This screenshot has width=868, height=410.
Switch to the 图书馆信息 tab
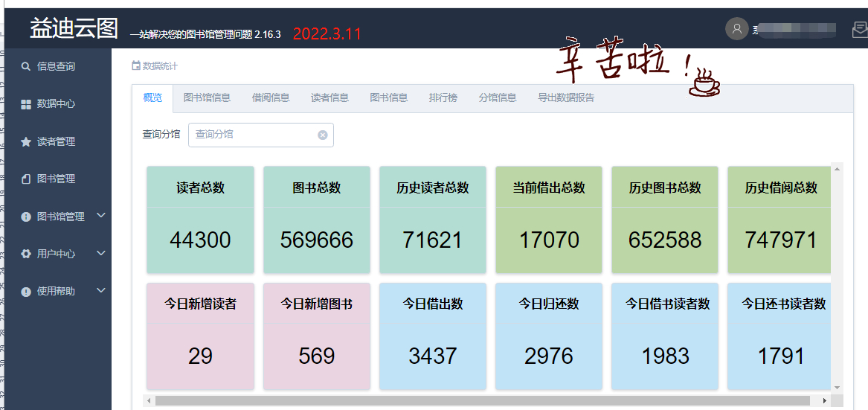click(x=207, y=97)
